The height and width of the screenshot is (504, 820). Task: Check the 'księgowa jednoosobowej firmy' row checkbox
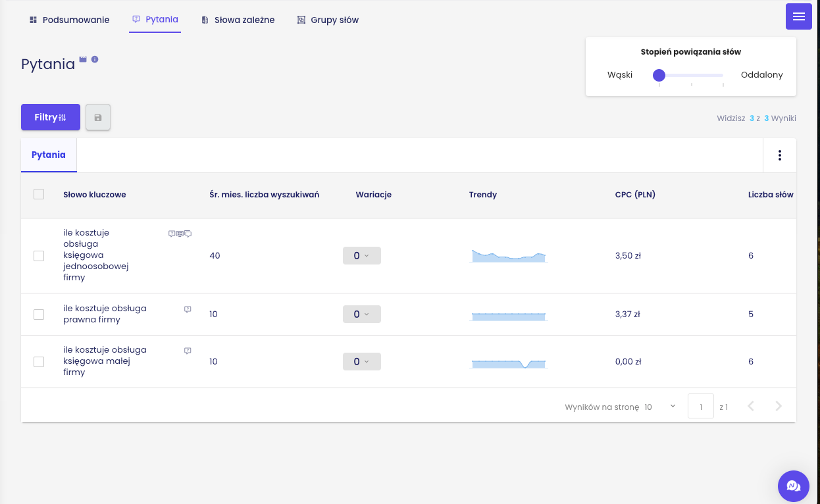tap(39, 255)
